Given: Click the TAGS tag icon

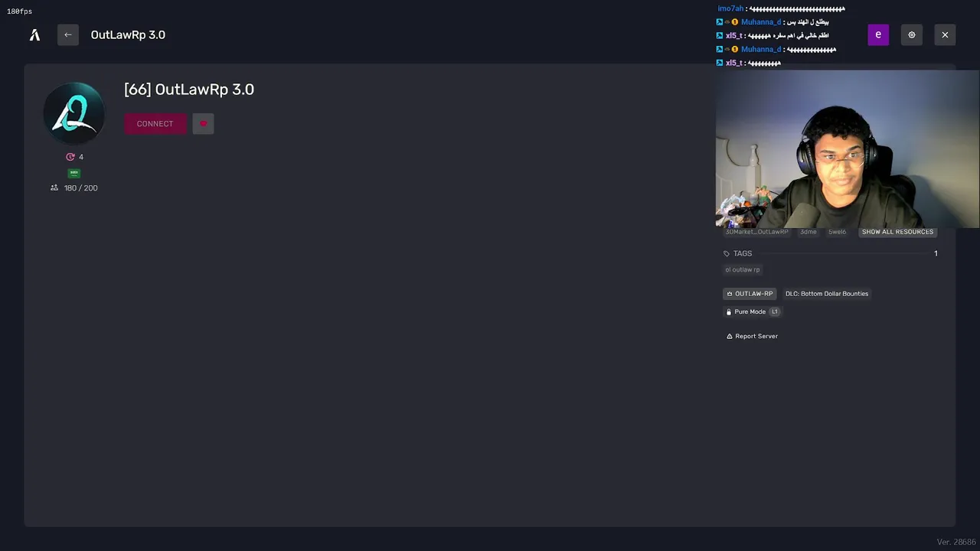Looking at the screenshot, I should point(727,253).
